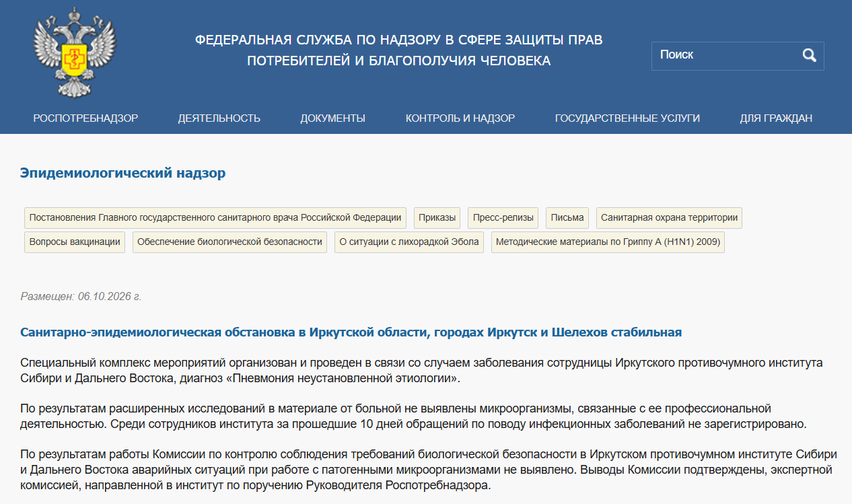Screen dimensions: 852x504
Task: Open the КОНТРОЛЬ И НАДЗОР menu
Action: (x=460, y=118)
